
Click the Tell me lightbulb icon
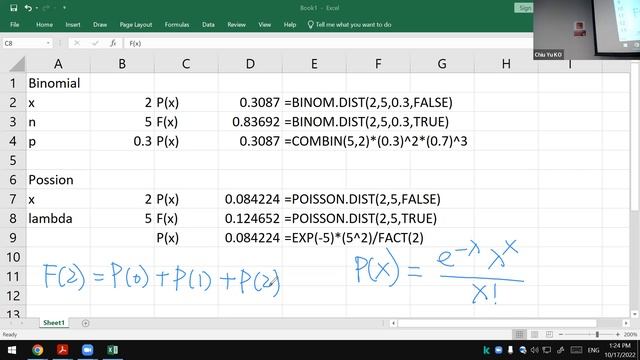[310, 25]
